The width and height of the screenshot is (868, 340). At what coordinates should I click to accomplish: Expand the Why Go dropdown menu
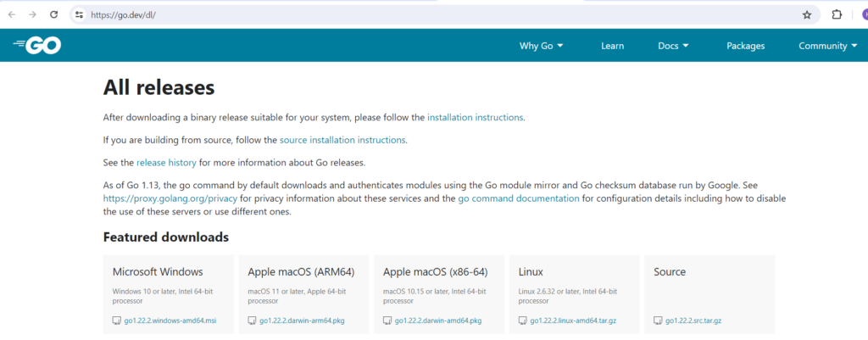pyautogui.click(x=542, y=46)
